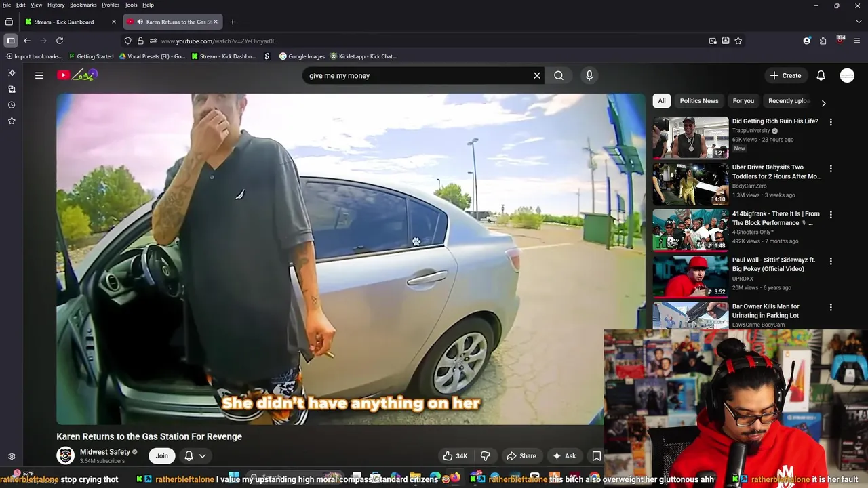Open sidebar settings gear icon
Image resolution: width=868 pixels, height=488 pixels.
[12, 457]
